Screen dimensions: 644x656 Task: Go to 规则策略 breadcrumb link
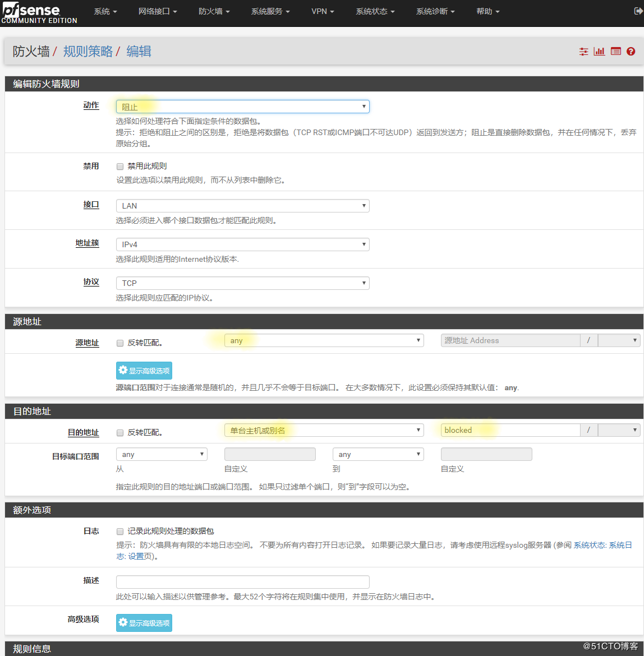click(88, 52)
